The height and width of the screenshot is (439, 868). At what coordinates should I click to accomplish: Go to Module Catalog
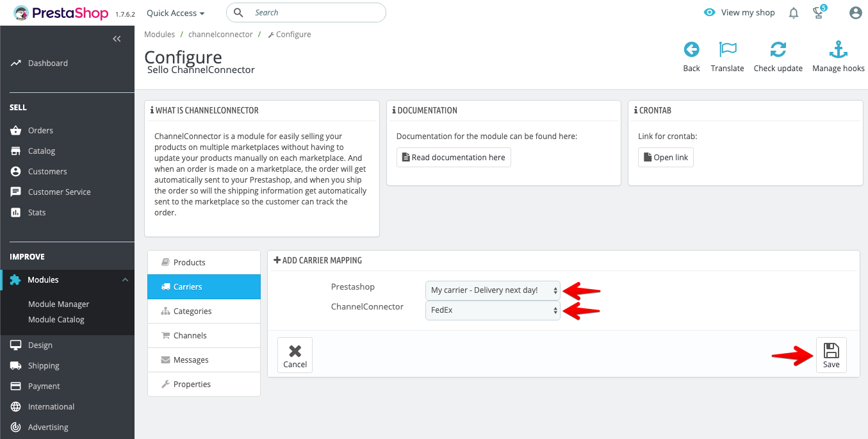[x=56, y=319]
